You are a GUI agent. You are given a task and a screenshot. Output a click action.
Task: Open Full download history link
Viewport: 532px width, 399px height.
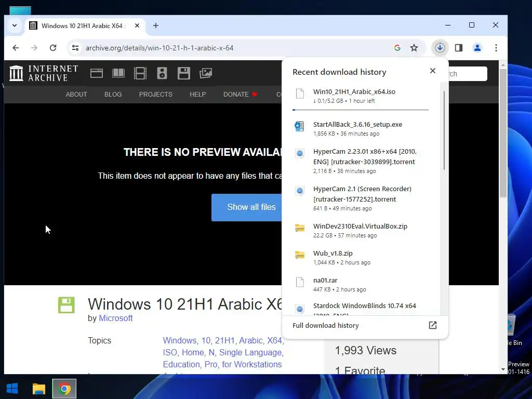(x=365, y=325)
